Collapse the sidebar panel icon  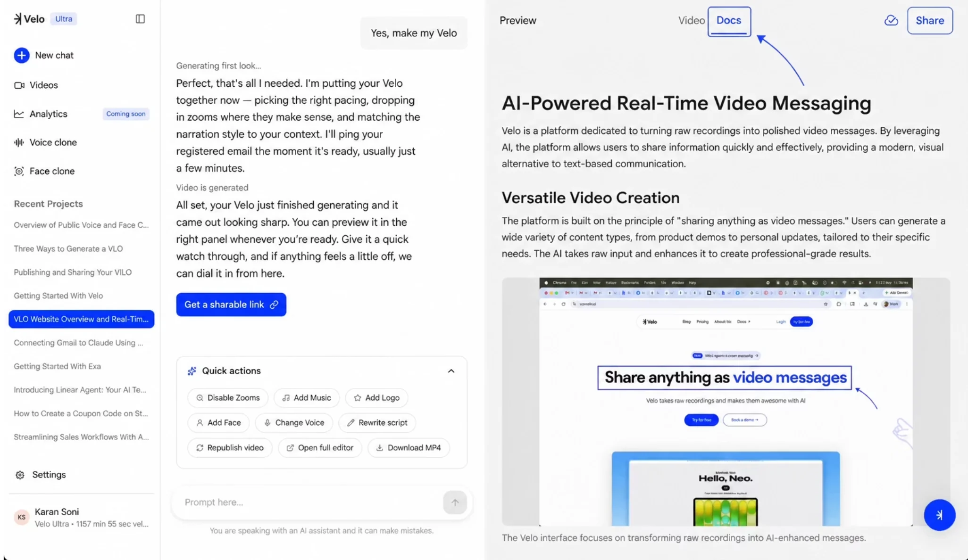140,19
